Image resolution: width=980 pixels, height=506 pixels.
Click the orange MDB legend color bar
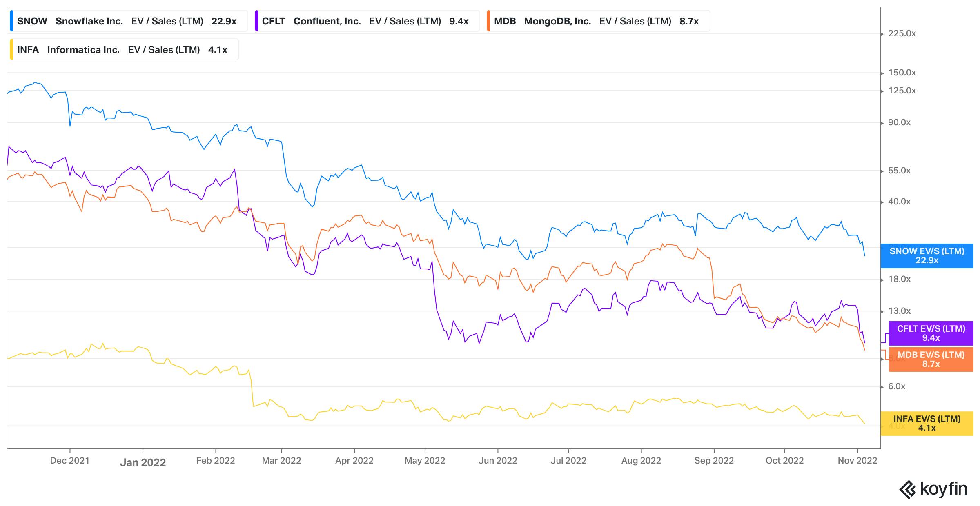[488, 21]
